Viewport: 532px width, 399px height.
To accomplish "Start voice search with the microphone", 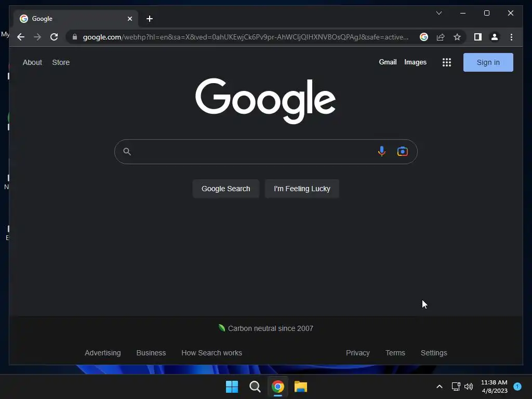I will (x=382, y=151).
